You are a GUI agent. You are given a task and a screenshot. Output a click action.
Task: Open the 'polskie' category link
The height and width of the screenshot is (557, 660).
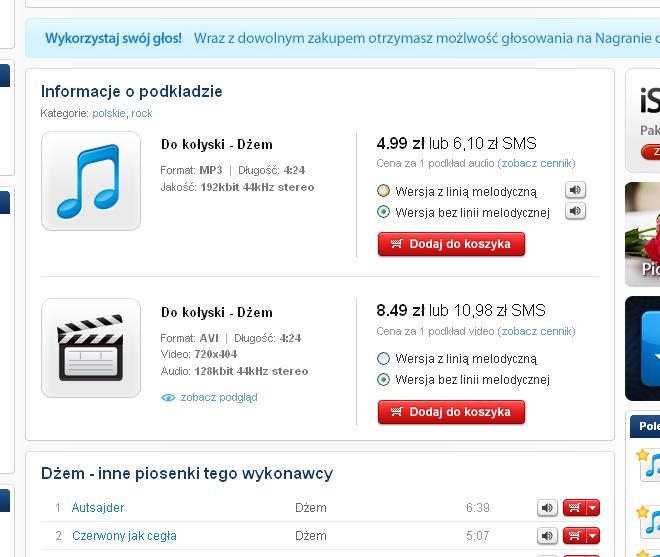point(108,113)
